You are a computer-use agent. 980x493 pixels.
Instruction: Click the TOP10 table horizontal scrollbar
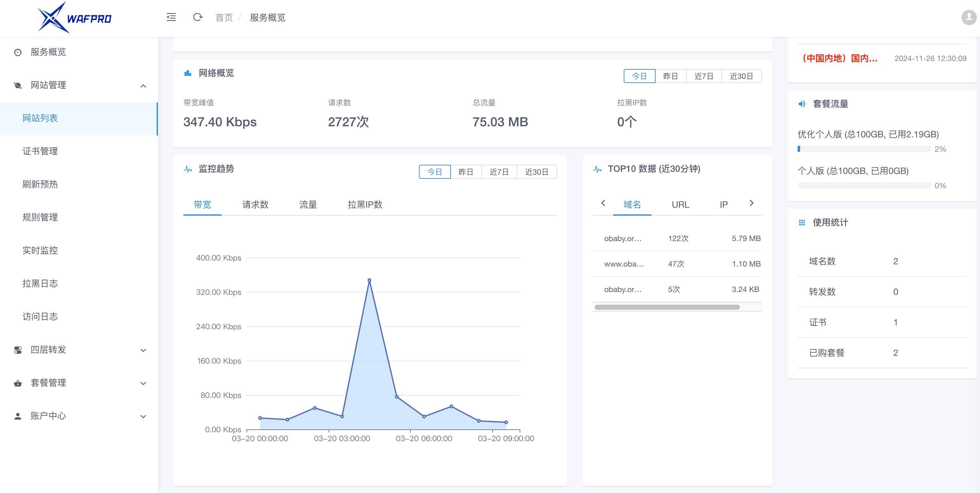pos(667,307)
